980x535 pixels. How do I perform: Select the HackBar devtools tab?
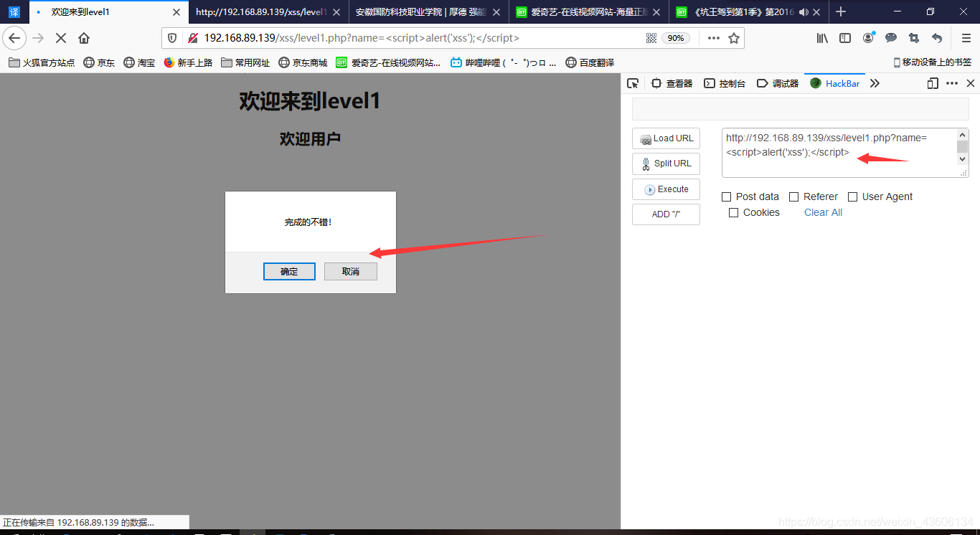(x=835, y=83)
